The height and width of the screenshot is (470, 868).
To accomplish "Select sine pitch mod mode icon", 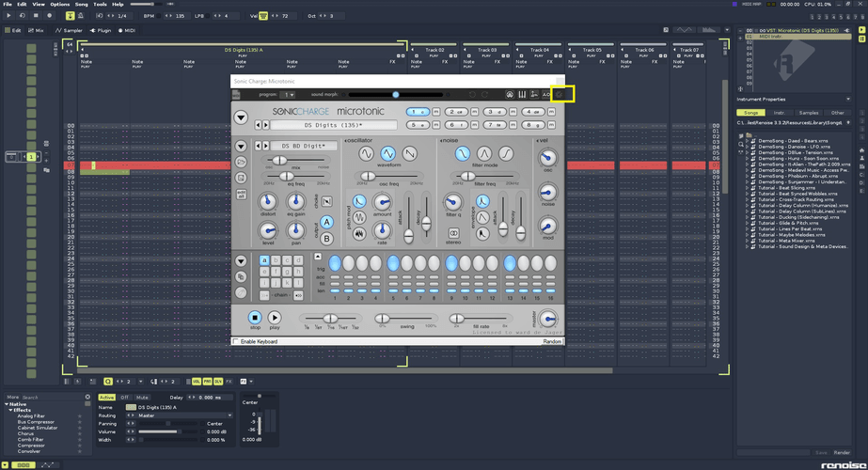I will pyautogui.click(x=359, y=217).
